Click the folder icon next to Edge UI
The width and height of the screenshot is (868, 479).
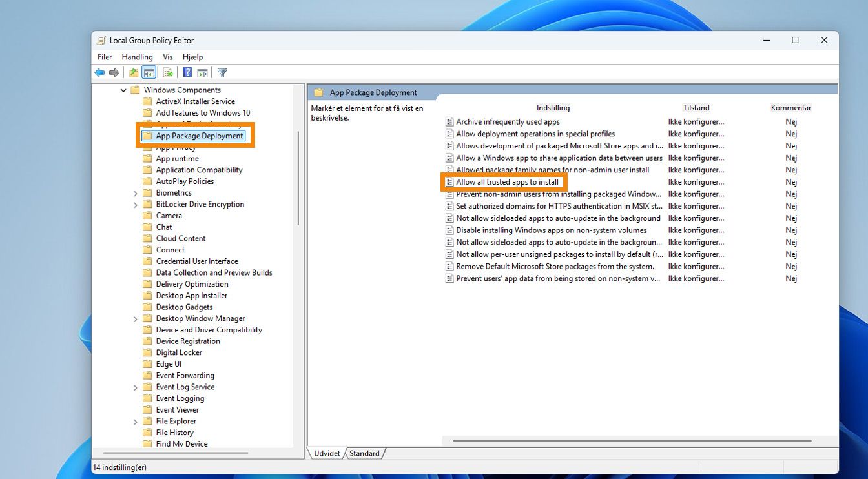pos(147,364)
